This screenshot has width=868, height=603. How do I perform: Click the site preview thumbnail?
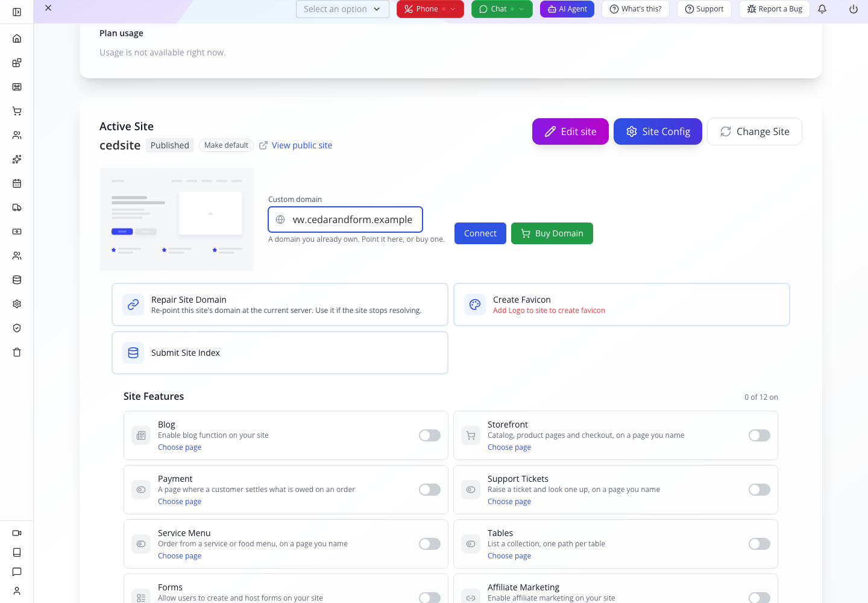[x=177, y=219]
